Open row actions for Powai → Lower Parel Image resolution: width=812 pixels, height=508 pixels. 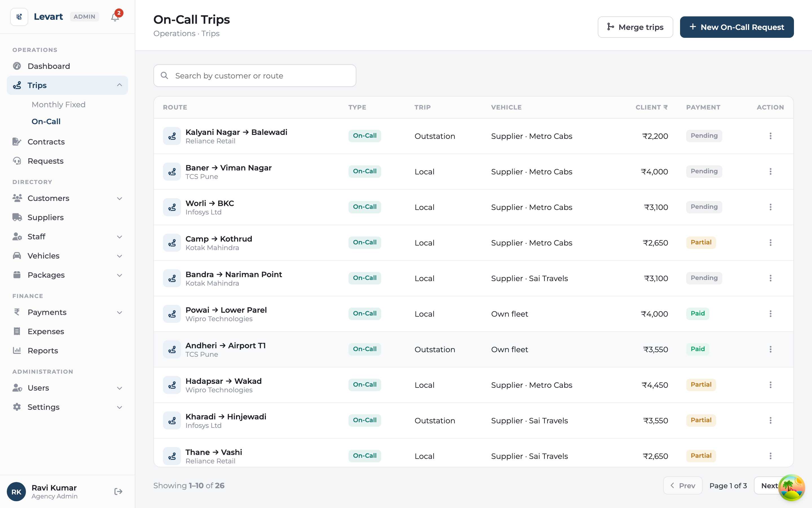(x=770, y=314)
